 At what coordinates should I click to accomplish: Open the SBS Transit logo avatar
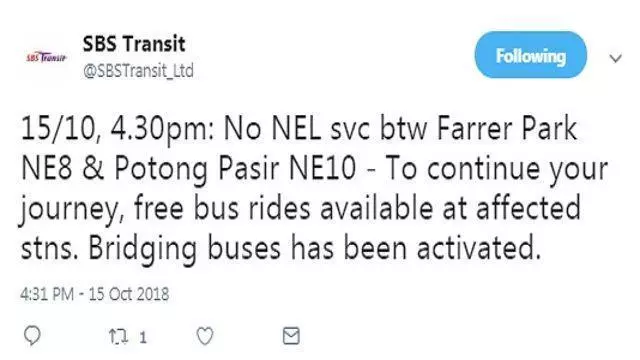[46, 57]
